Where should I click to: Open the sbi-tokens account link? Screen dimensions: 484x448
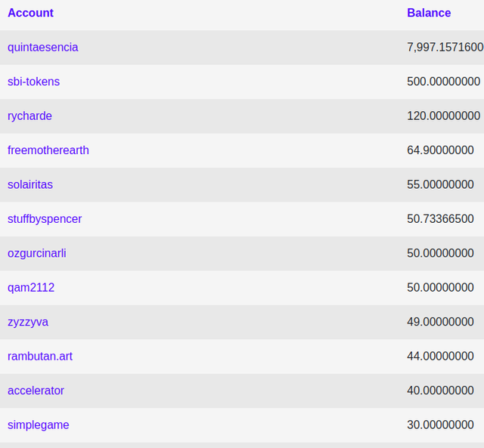pos(33,82)
